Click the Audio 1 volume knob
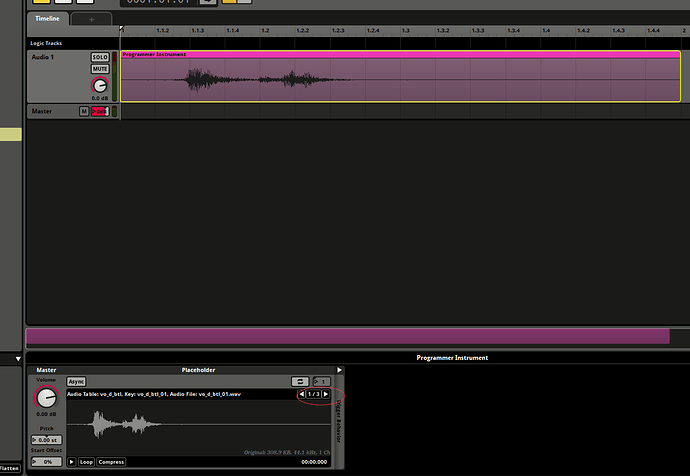 pos(100,86)
